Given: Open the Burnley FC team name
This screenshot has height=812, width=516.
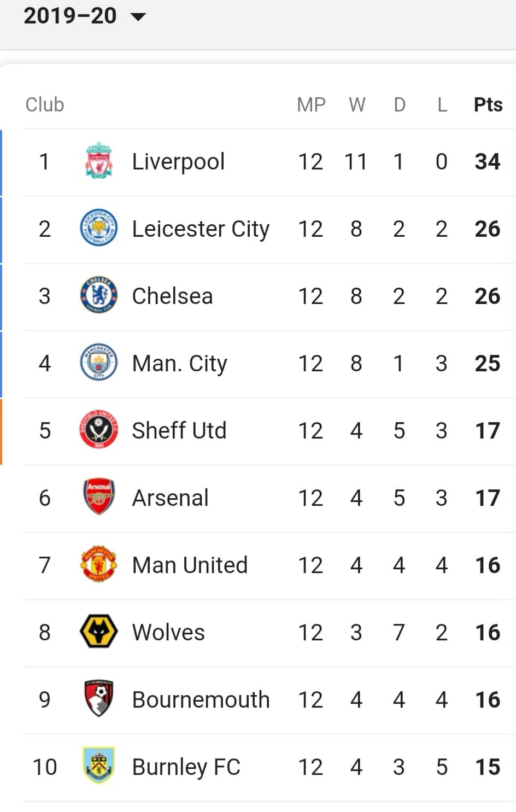Looking at the screenshot, I should pyautogui.click(x=186, y=767).
